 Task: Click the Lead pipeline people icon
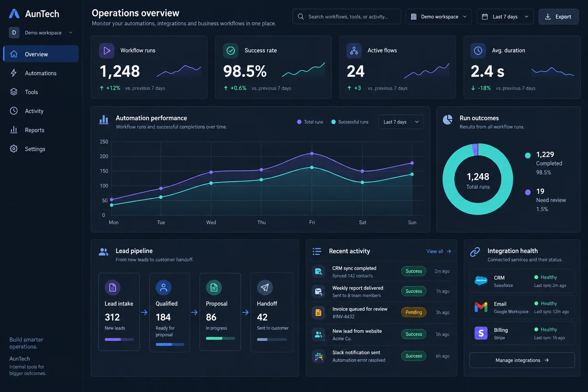104,252
